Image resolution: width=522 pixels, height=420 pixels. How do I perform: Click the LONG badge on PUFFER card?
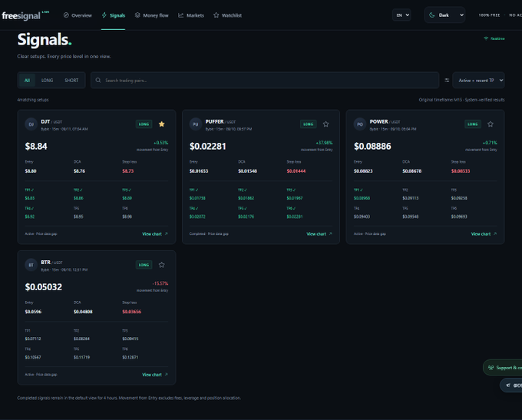click(x=309, y=124)
